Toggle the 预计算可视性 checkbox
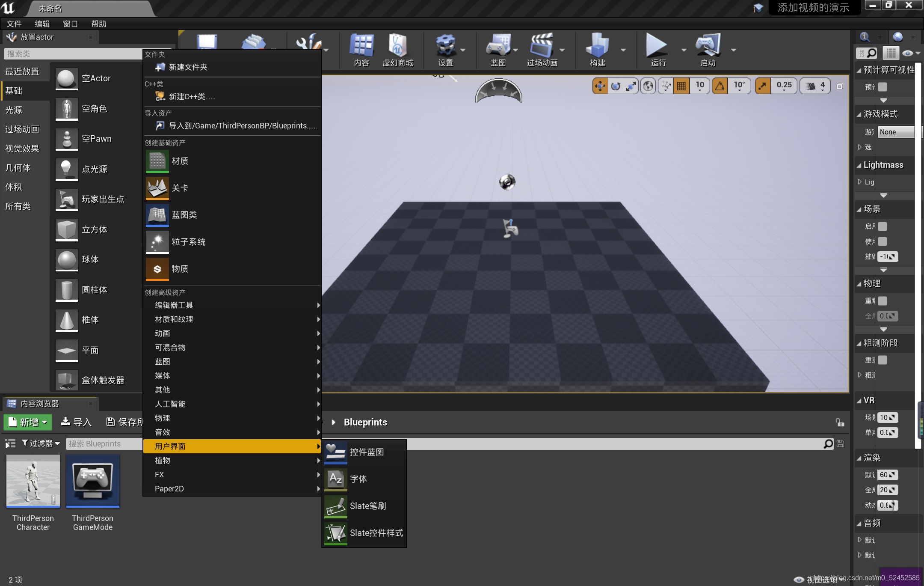The width and height of the screenshot is (924, 586). (883, 87)
